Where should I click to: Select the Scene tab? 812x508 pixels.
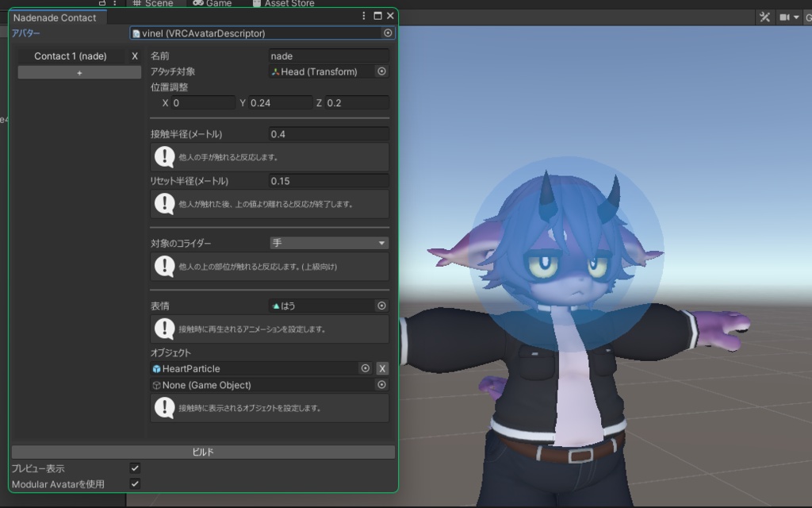[155, 3]
